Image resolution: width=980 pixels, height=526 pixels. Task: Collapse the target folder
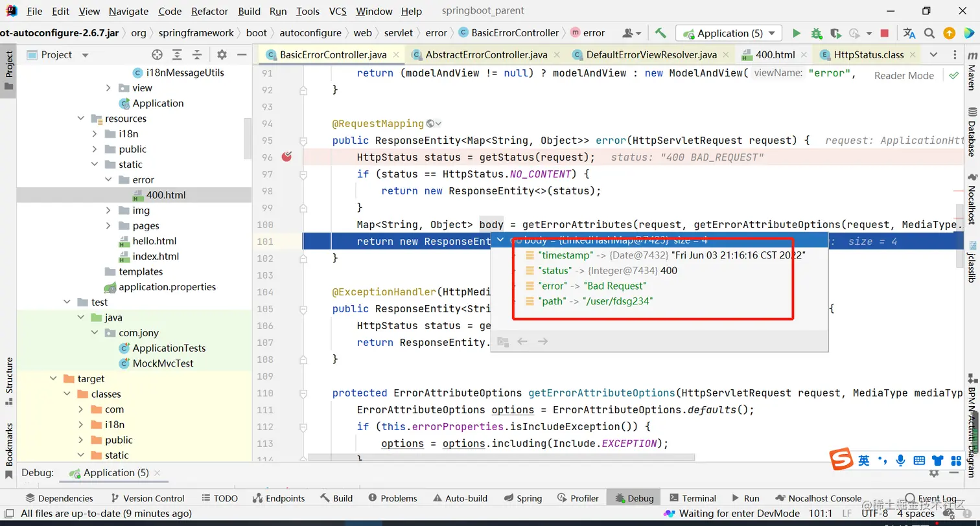53,378
